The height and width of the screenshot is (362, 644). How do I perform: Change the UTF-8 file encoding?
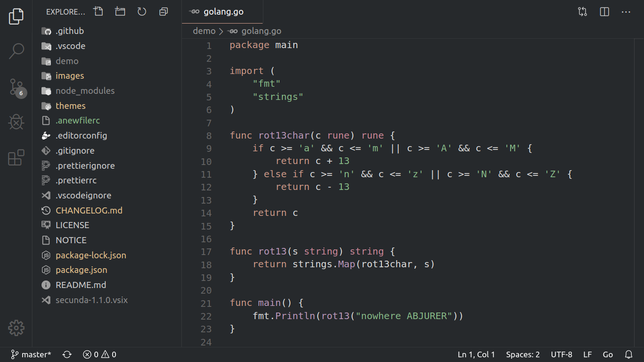pyautogui.click(x=561, y=354)
